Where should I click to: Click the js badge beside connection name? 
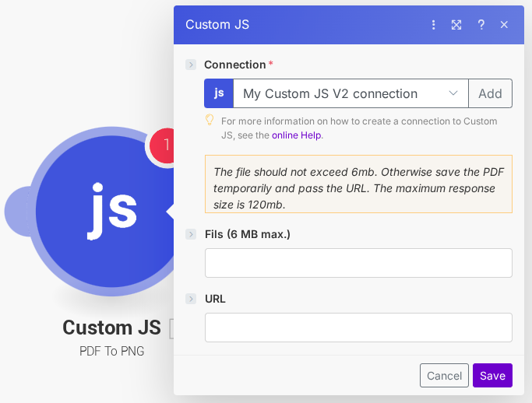219,93
